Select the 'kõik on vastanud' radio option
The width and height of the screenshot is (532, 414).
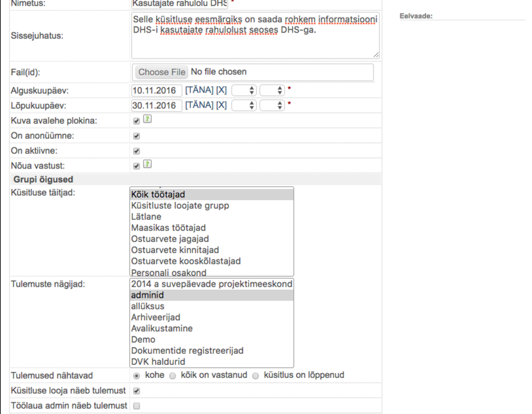pos(173,376)
